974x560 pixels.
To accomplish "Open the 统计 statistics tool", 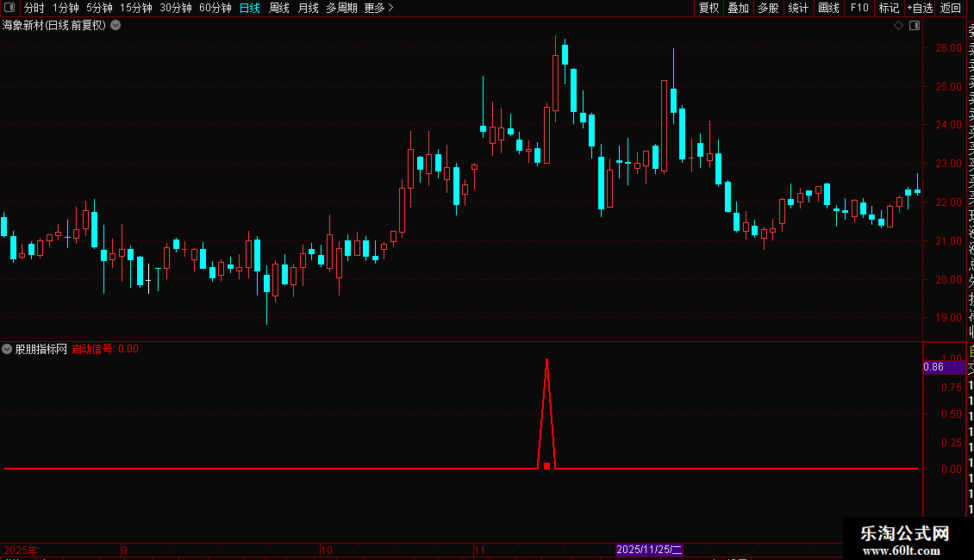I will tap(798, 8).
